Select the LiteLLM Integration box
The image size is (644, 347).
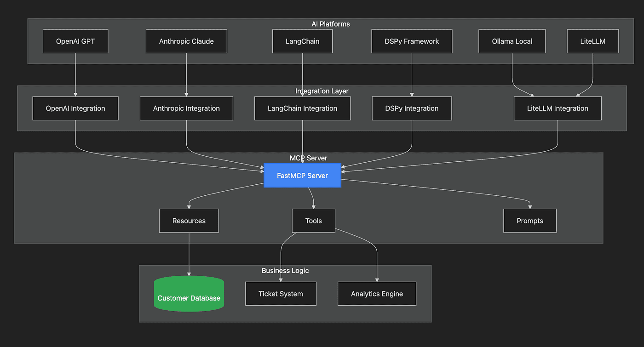click(x=558, y=108)
